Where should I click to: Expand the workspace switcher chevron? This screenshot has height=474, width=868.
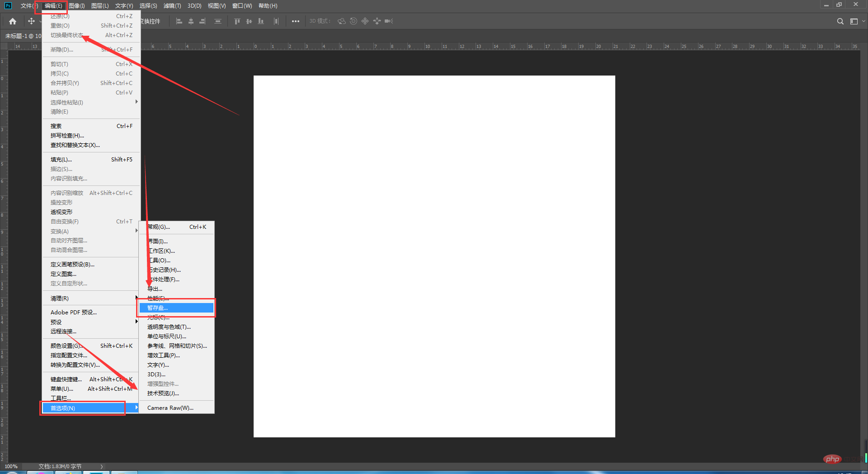863,21
